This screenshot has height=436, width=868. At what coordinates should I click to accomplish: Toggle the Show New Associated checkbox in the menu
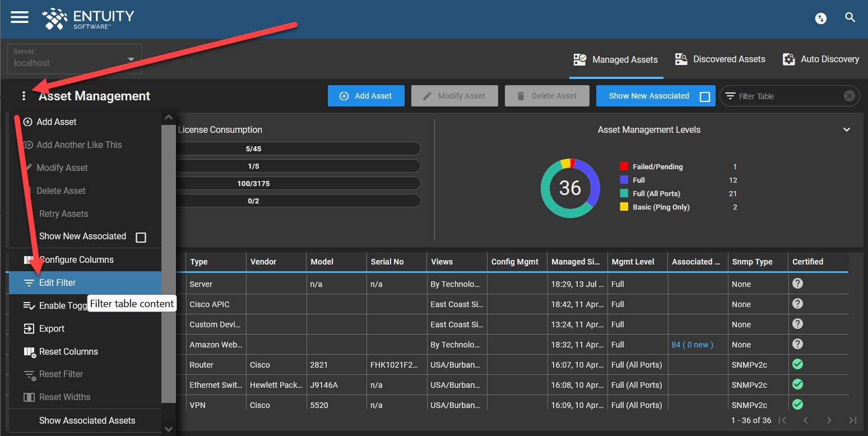[x=141, y=236]
